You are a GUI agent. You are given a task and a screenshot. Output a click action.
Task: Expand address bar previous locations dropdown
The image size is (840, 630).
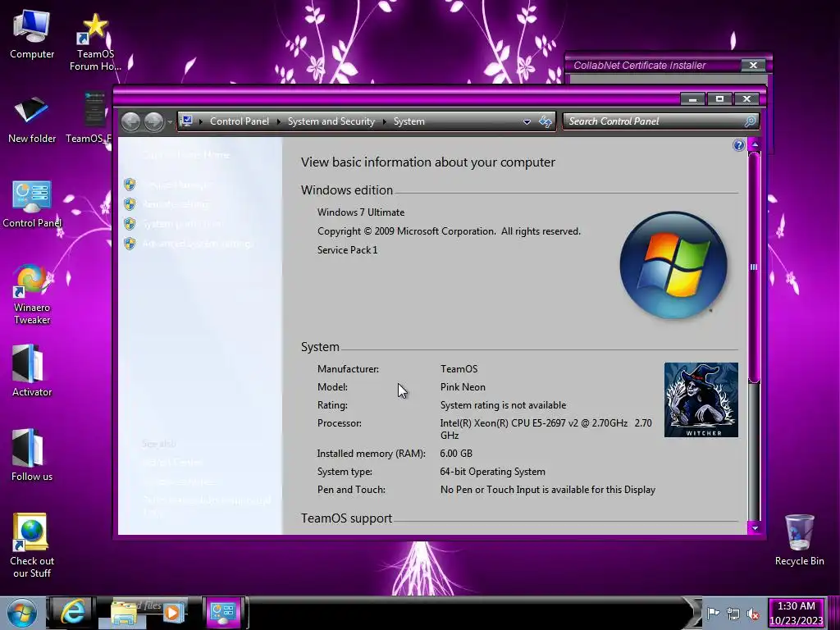(x=527, y=121)
